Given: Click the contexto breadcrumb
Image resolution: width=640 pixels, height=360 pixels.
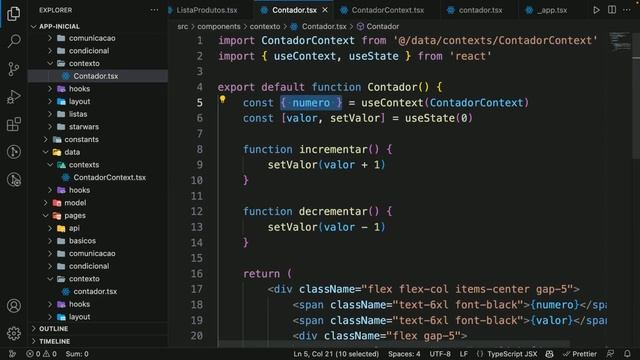Looking at the screenshot, I should (265, 27).
